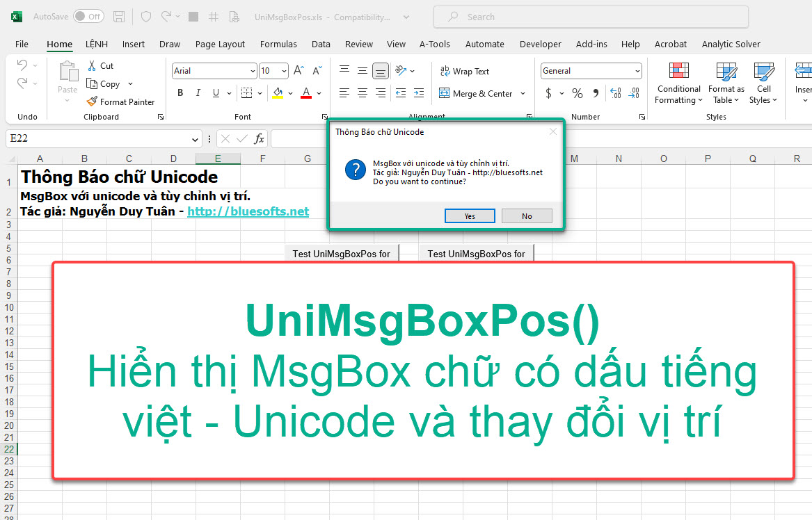
Task: Open Cell Styles gallery
Action: [x=763, y=83]
